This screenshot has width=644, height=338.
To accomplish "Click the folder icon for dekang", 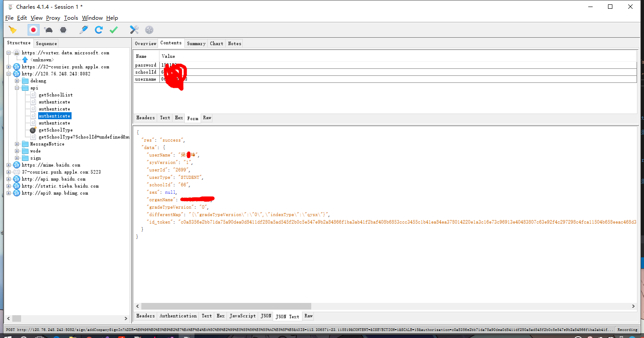I will coord(25,81).
